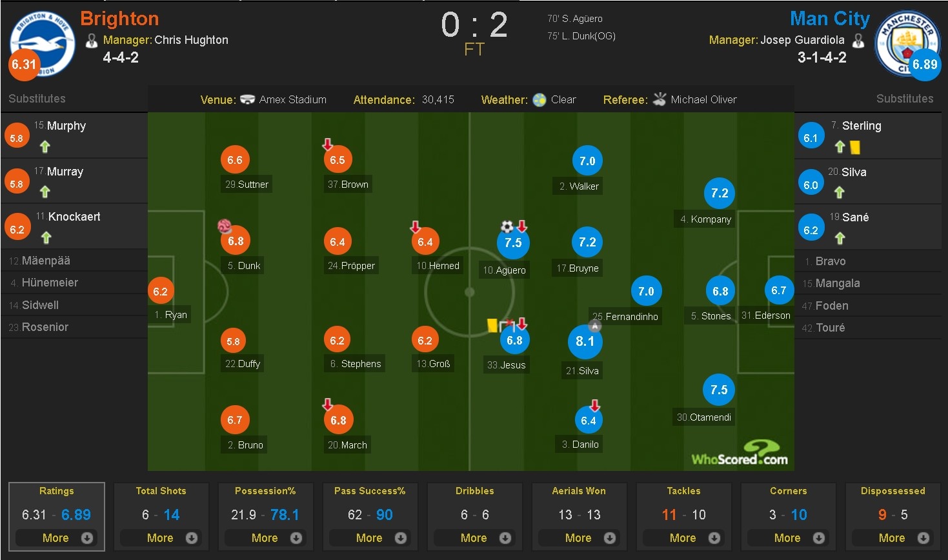Click the goal ball icon above Agüero
This screenshot has width=948, height=560.
tap(507, 226)
